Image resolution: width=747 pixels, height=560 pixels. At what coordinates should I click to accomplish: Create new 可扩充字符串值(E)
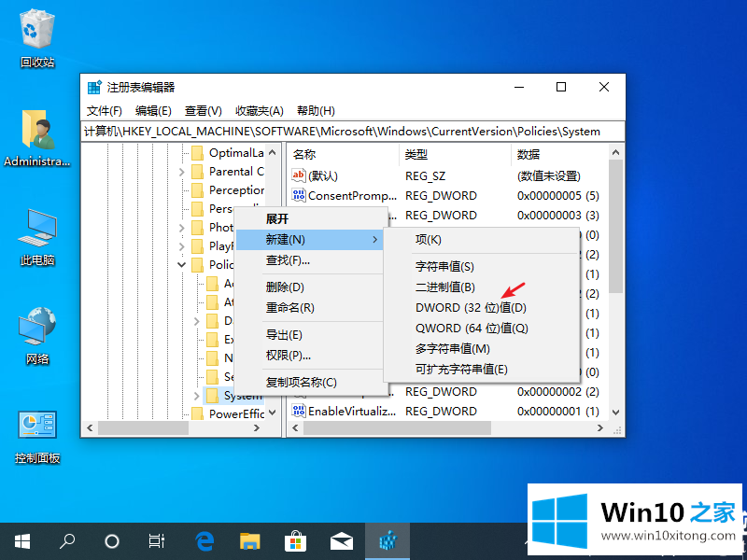(x=482, y=369)
